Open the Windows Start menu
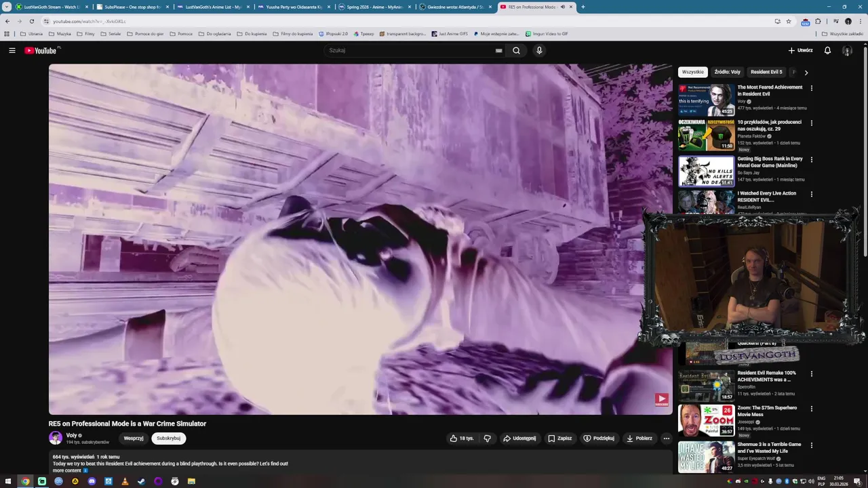 [8, 481]
